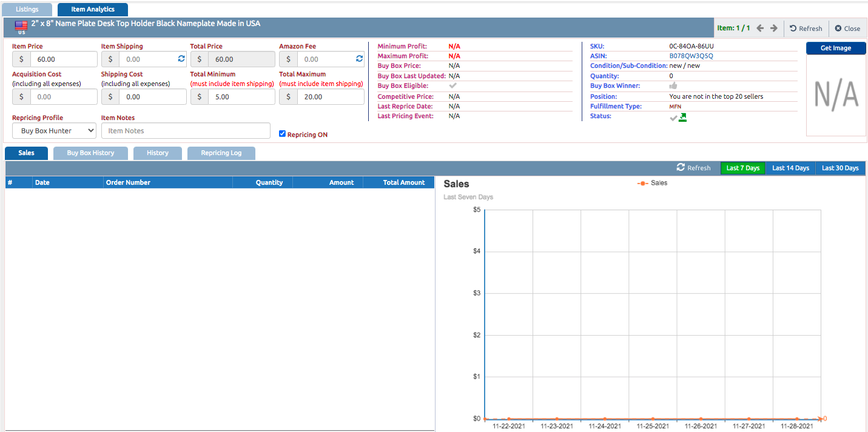Select the Item Analytics tab
The height and width of the screenshot is (432, 868).
coord(93,10)
